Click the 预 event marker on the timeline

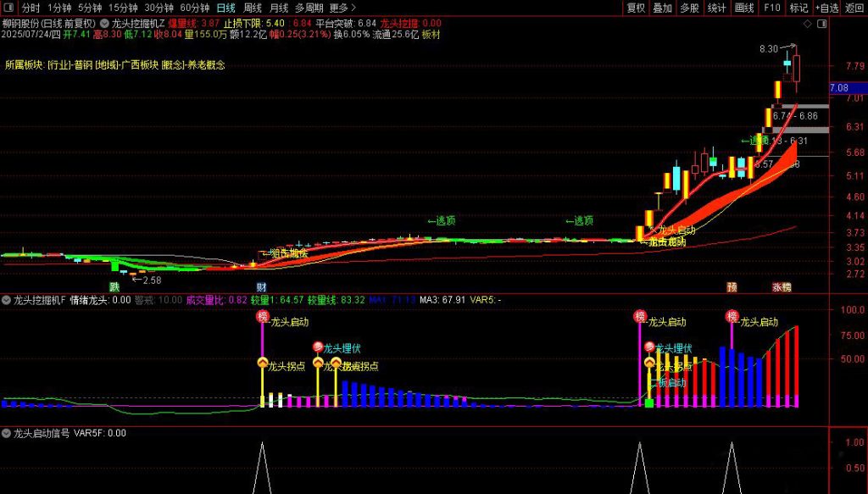click(732, 287)
